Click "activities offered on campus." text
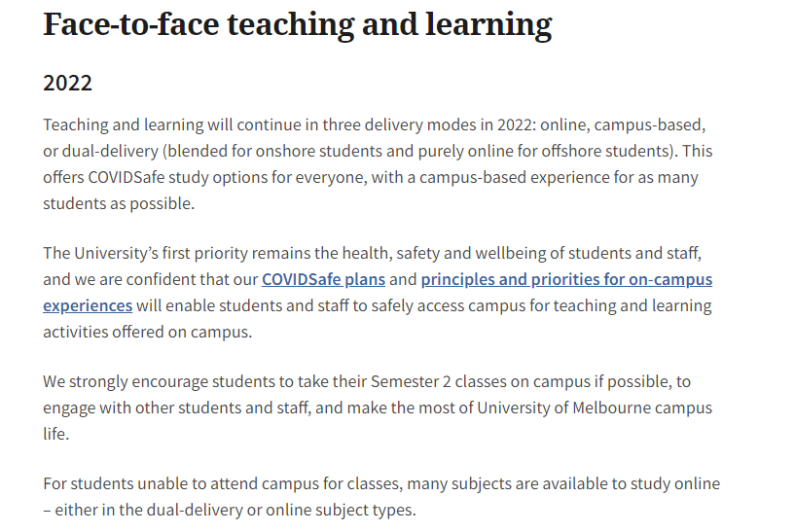 [146, 331]
